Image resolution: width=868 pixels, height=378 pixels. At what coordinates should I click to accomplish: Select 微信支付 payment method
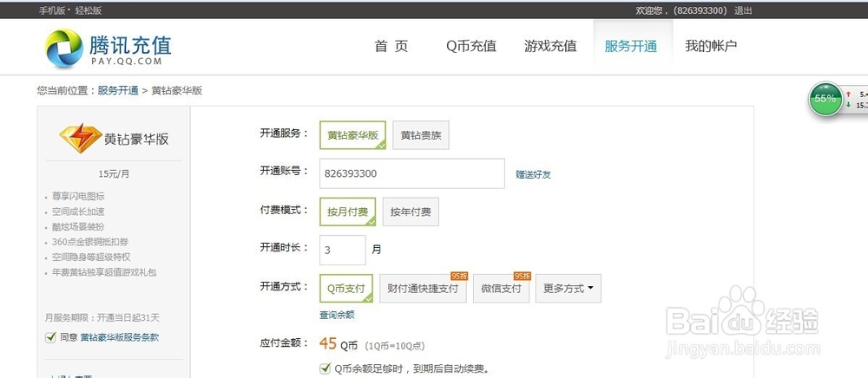pyautogui.click(x=501, y=289)
